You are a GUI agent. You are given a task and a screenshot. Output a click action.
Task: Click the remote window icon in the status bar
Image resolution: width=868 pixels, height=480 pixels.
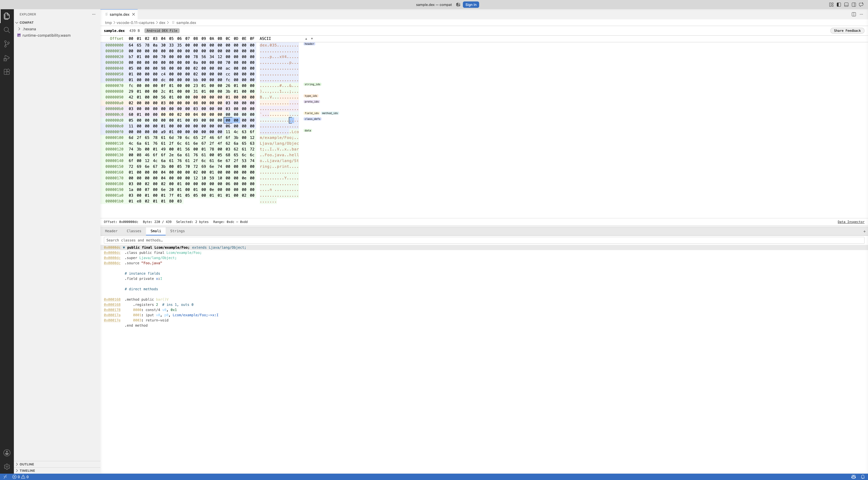(x=5, y=477)
